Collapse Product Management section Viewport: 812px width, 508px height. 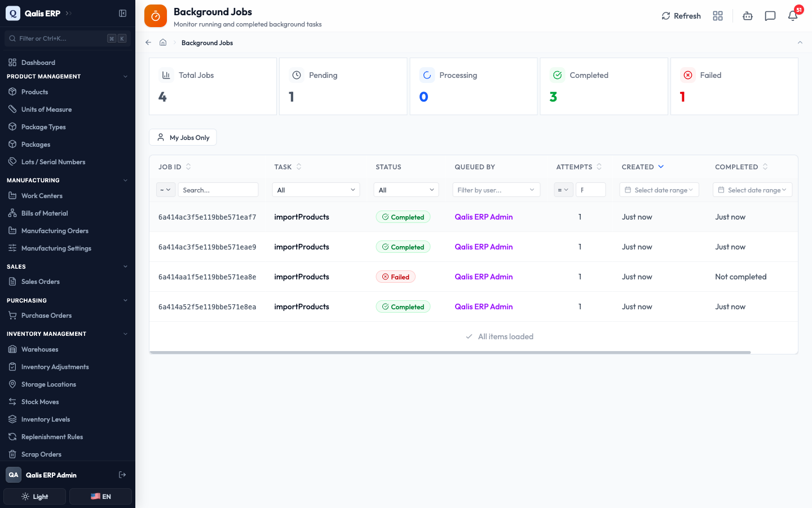pos(125,77)
